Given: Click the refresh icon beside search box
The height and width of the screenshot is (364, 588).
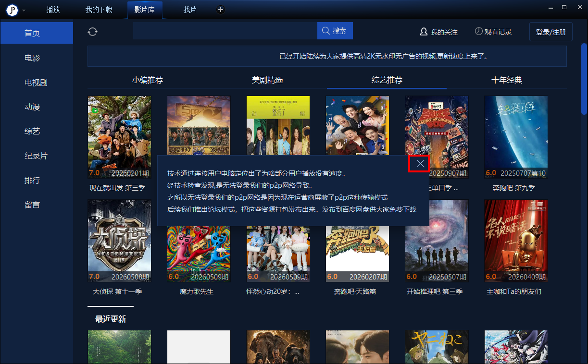Looking at the screenshot, I should click(x=92, y=31).
